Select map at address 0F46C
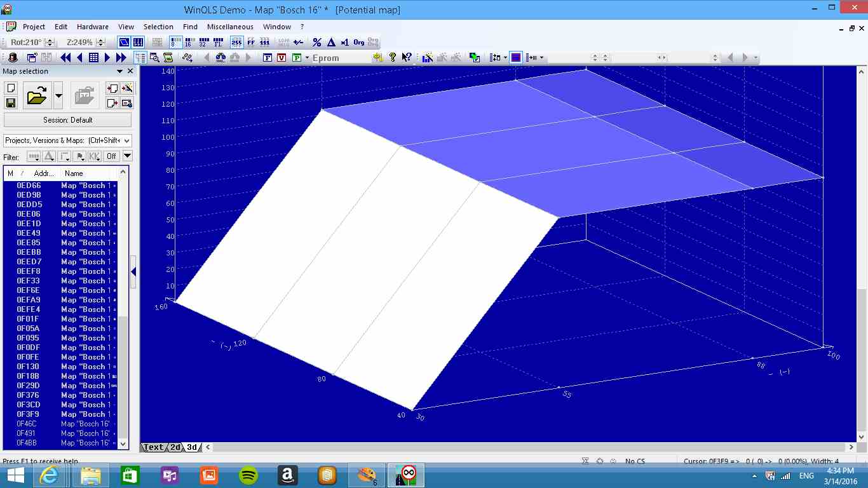 pyautogui.click(x=60, y=424)
